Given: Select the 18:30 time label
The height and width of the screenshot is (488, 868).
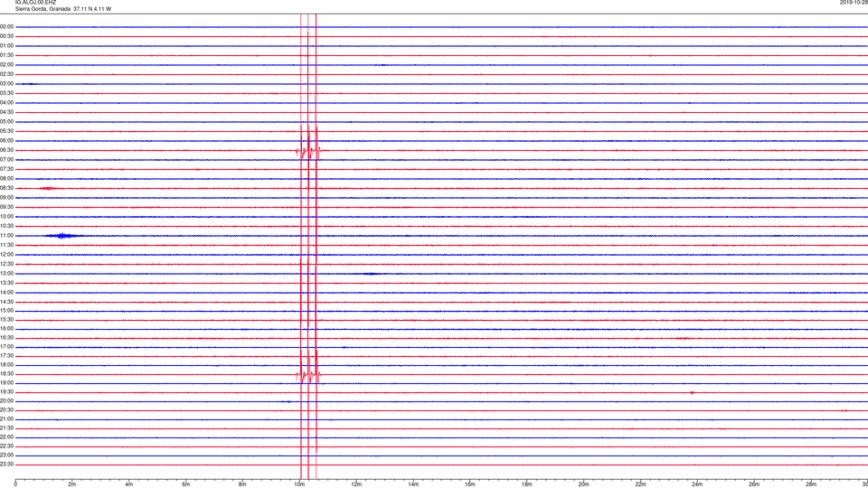Looking at the screenshot, I should click(6, 374).
